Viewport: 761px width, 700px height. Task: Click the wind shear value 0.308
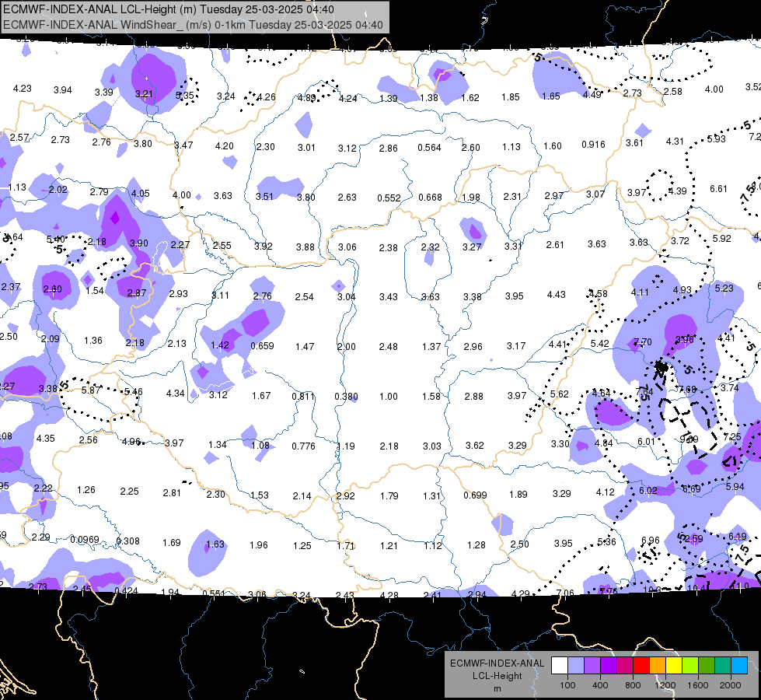tap(128, 541)
